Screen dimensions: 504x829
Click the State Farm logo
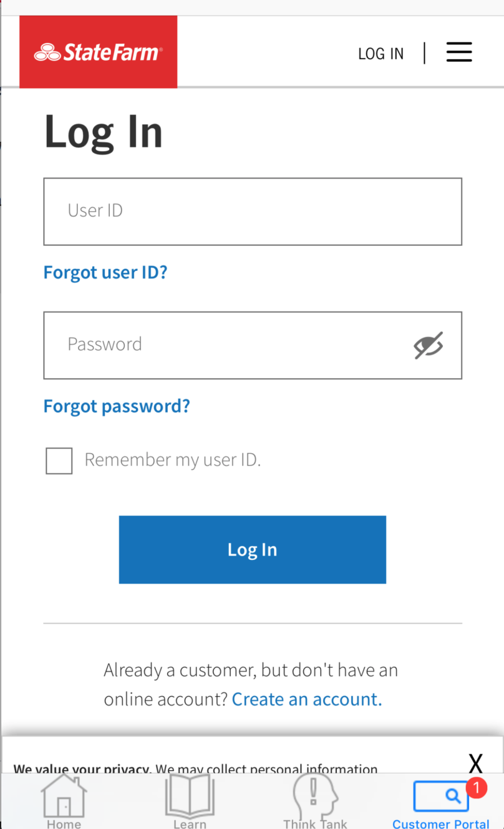(x=99, y=52)
